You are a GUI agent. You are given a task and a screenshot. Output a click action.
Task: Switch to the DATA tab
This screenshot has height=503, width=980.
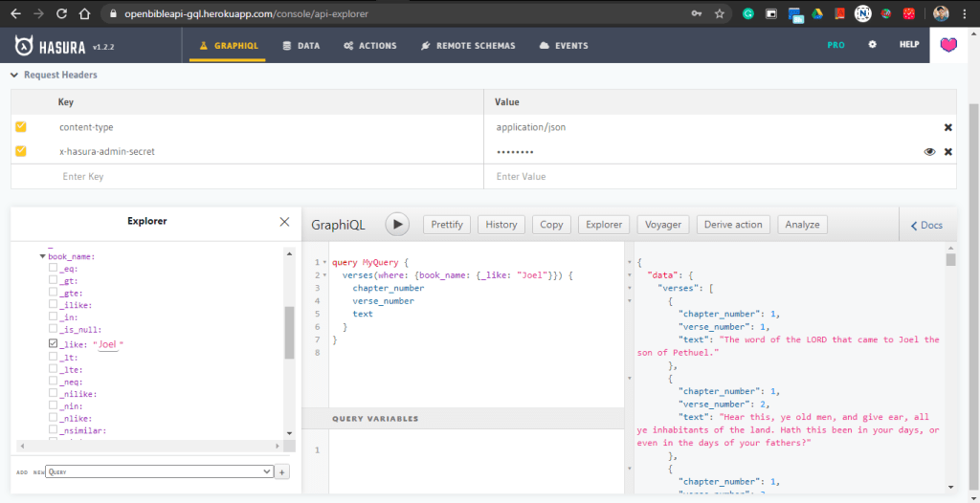[x=301, y=46]
